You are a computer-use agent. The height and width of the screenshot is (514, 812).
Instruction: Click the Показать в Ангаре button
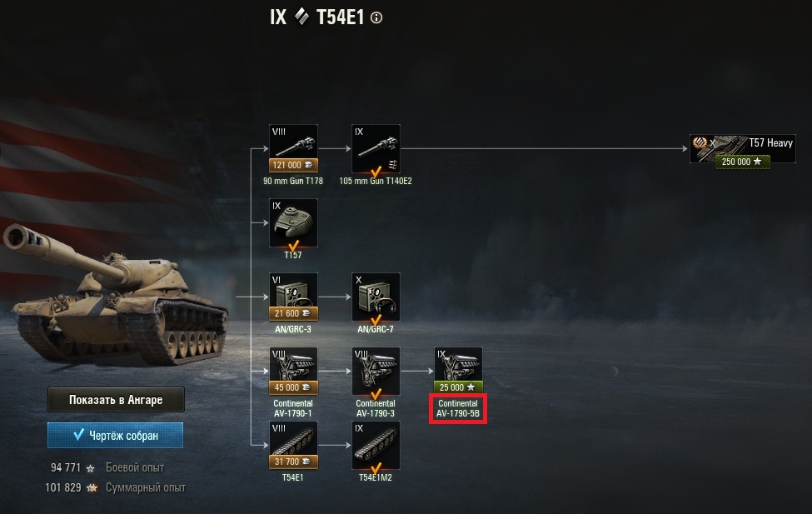coord(116,400)
